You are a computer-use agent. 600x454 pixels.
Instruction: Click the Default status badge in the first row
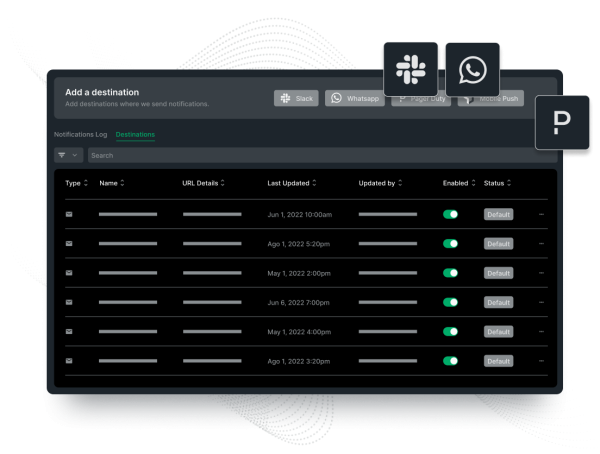coord(498,214)
